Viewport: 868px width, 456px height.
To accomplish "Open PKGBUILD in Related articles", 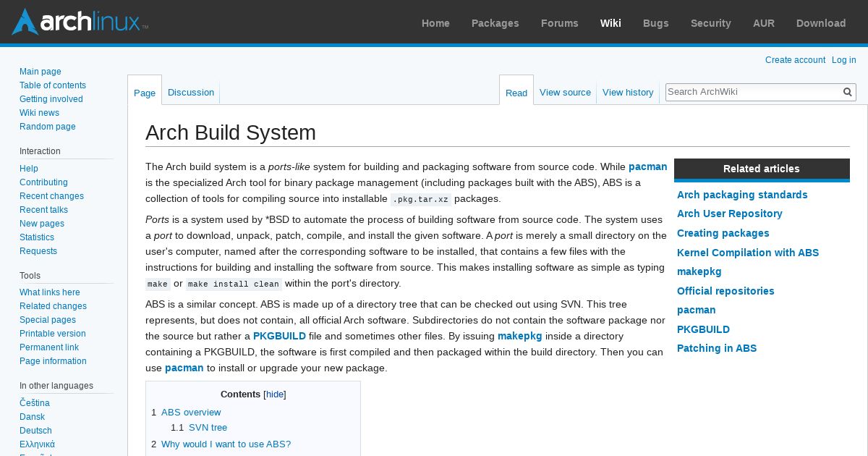I will pos(703,329).
